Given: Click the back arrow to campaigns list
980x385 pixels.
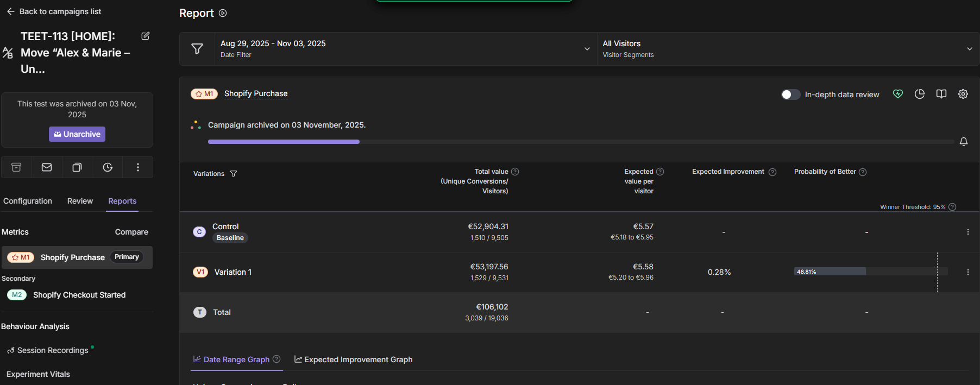Looking at the screenshot, I should tap(10, 11).
